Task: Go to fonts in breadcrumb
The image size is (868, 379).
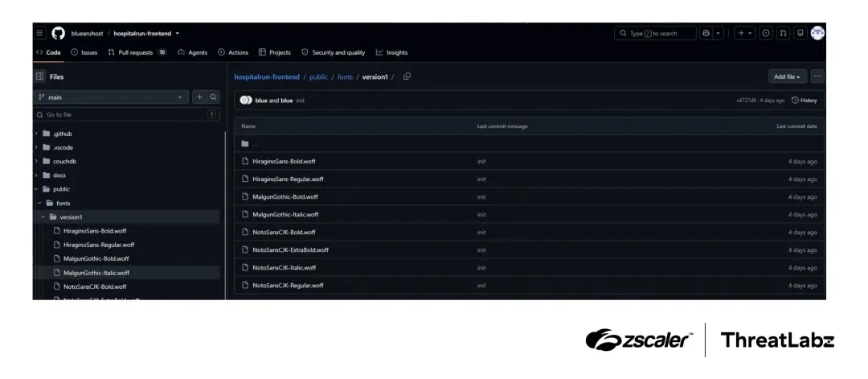Action: coord(345,76)
